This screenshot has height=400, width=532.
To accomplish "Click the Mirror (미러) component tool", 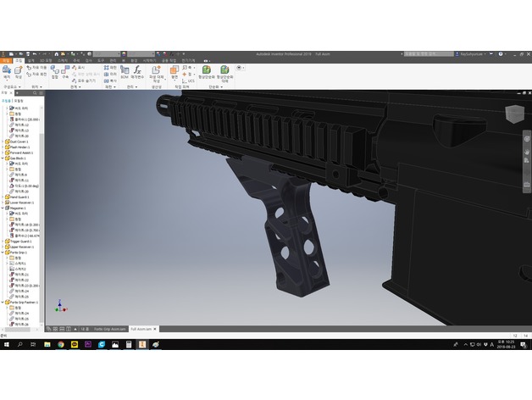I will click(x=110, y=74).
